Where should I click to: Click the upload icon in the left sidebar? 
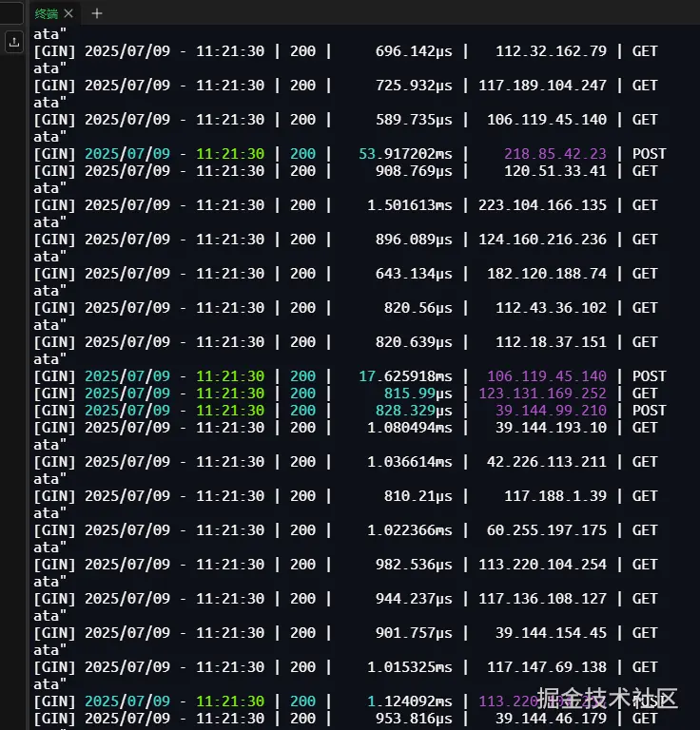click(14, 42)
